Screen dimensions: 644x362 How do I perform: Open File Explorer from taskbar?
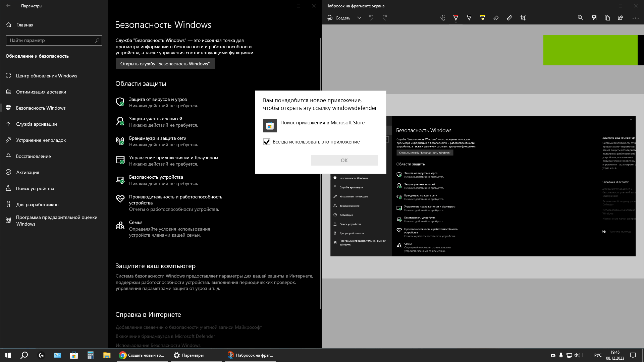tap(107, 355)
